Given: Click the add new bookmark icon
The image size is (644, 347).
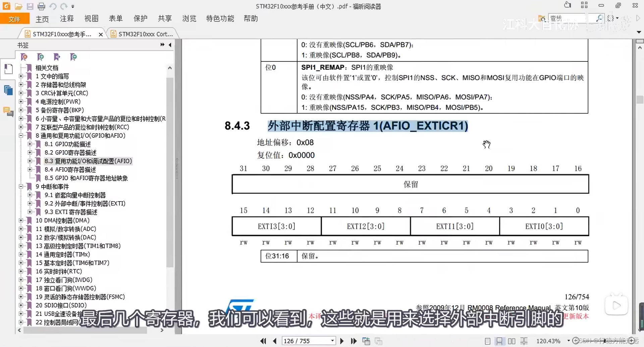Looking at the screenshot, I should click(41, 57).
